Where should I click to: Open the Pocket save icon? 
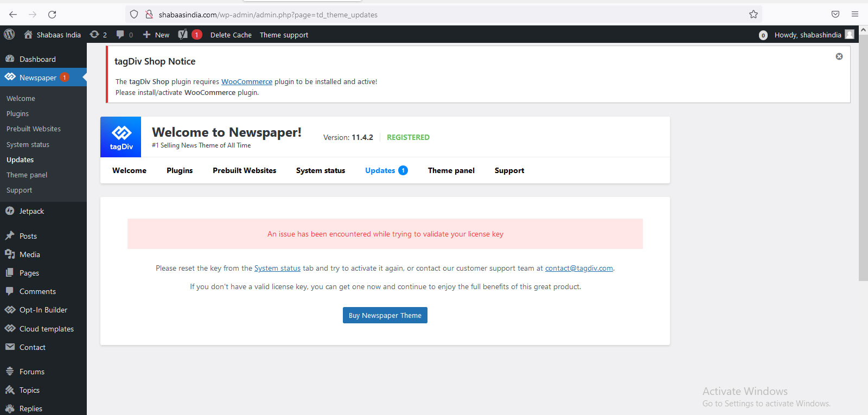[835, 15]
